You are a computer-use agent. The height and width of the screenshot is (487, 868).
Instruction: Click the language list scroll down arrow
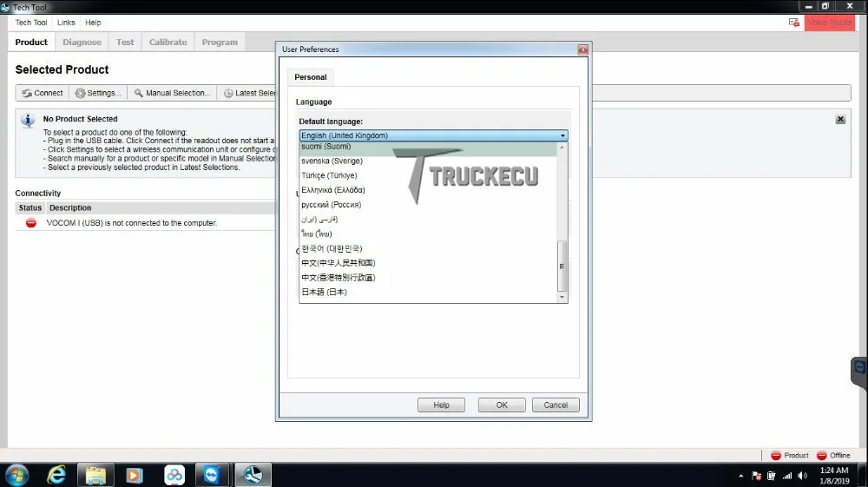pos(562,297)
